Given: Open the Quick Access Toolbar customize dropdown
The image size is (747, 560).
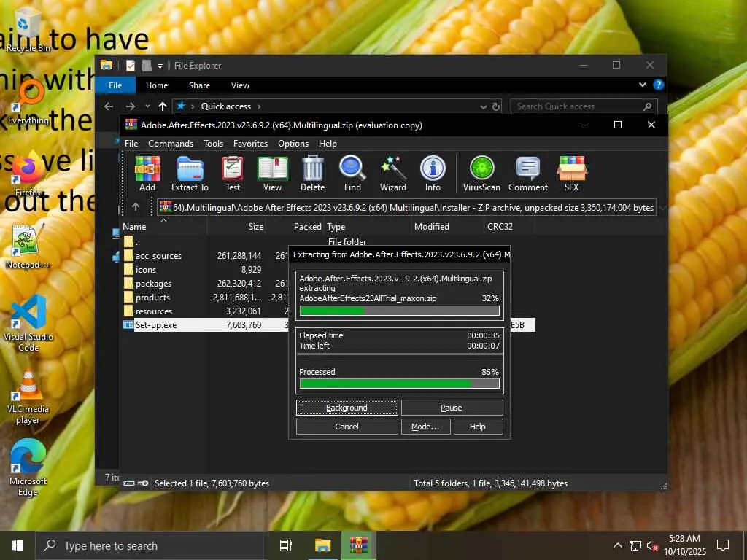Looking at the screenshot, I should pos(160,66).
